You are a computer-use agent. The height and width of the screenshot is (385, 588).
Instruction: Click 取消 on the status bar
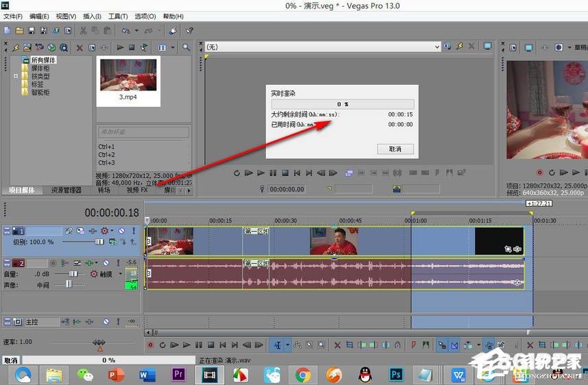click(x=11, y=360)
